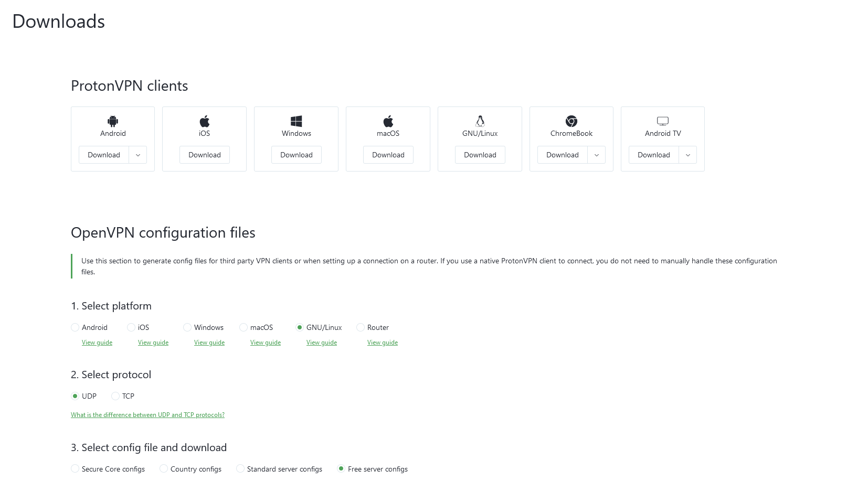
Task: Open View guide link under iOS
Action: (x=153, y=343)
